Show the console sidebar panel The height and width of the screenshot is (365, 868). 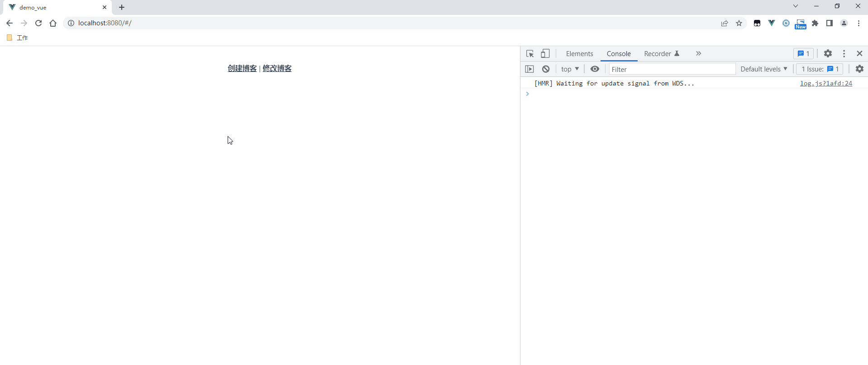[x=529, y=69]
